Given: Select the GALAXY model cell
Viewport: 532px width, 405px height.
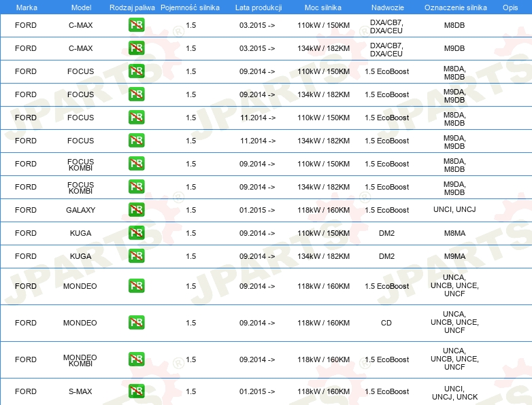Looking at the screenshot, I should 80,210.
